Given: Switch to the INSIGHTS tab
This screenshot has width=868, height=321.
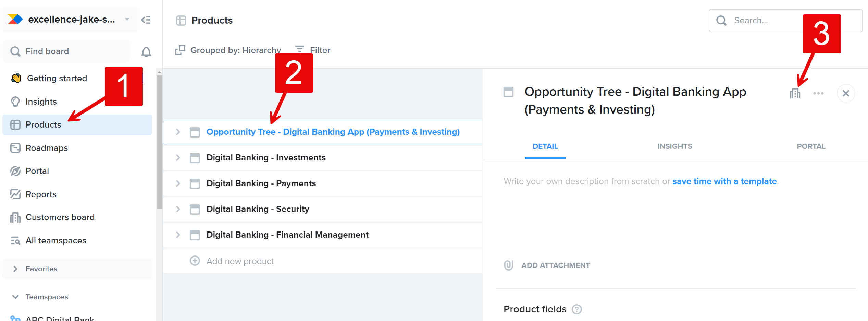Looking at the screenshot, I should point(674,146).
